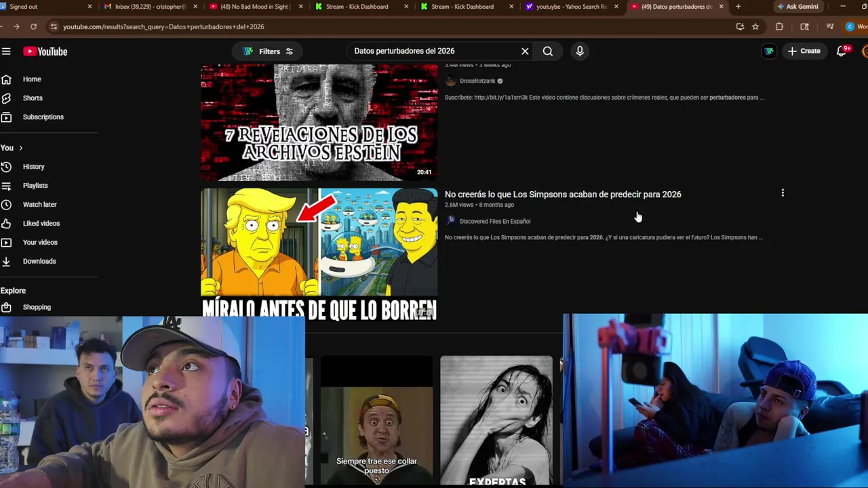Open the black-and-white shocked woman short

tap(496, 421)
